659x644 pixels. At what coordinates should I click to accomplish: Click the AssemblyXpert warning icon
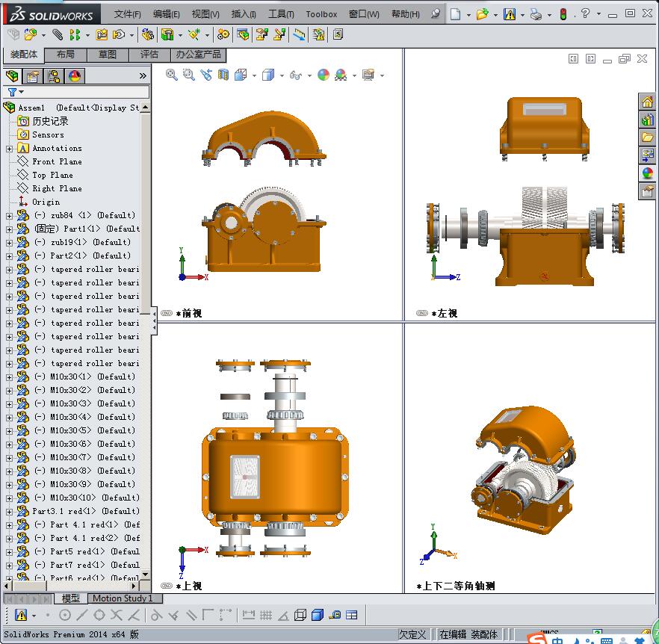tap(318, 34)
